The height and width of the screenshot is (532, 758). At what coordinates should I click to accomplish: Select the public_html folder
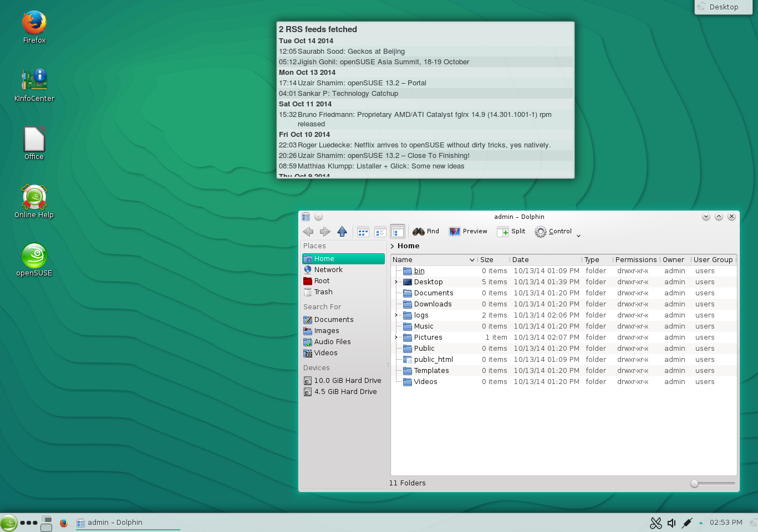[428, 360]
